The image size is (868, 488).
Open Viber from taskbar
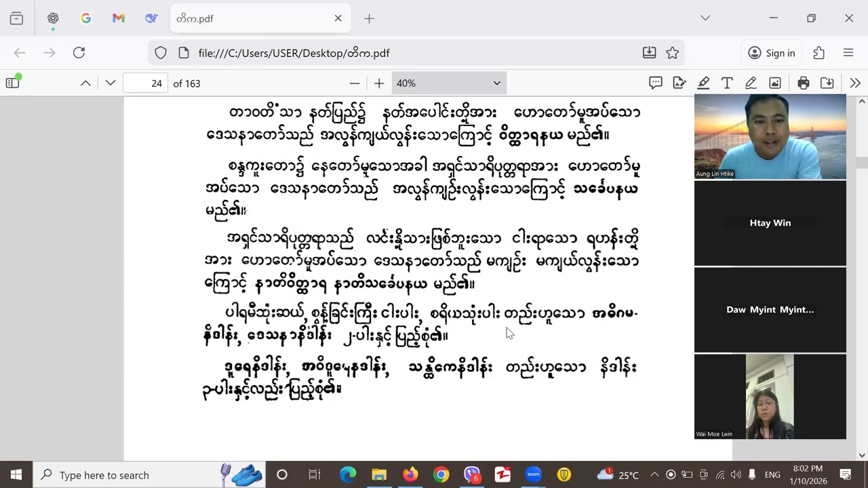[472, 475]
